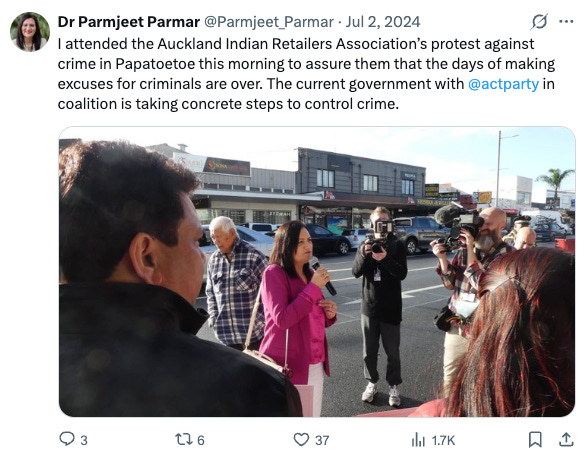The height and width of the screenshot is (459, 586).
Task: Click the Grok explain-post icon
Action: (539, 21)
